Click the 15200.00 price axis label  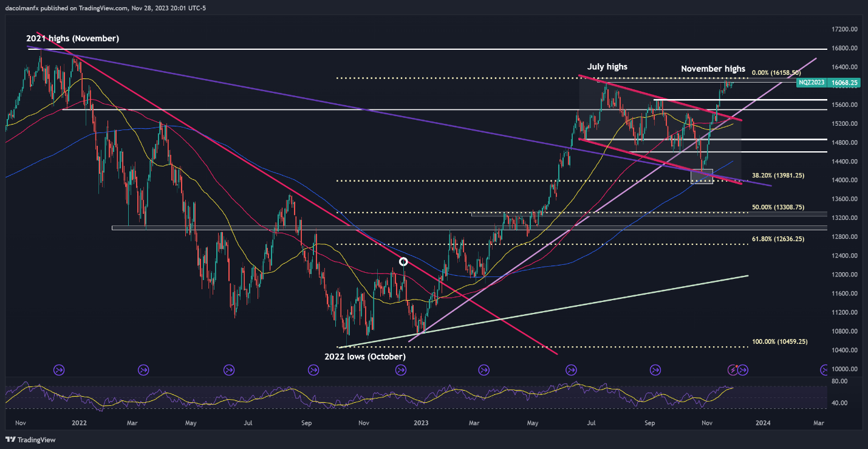[845, 124]
